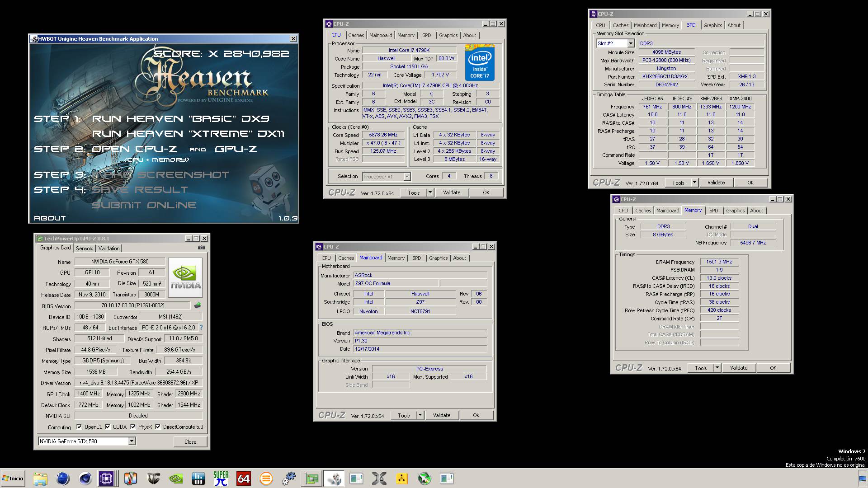Screen dimensions: 868x488
Task: Open SPD tab in CPU-Z Memory window
Action: (x=713, y=211)
